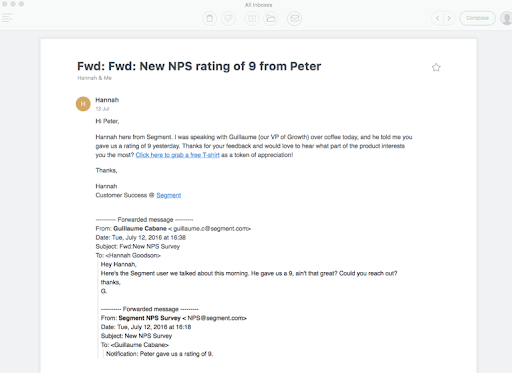This screenshot has width=512, height=373.
Task: Open the account profile avatar
Action: [506, 18]
